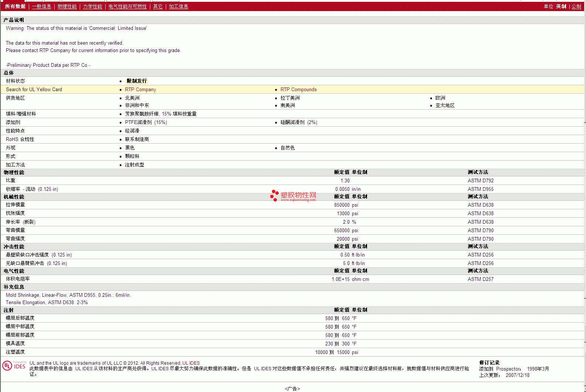Image resolution: width=586 pixels, height=392 pixels.
Task: Click the 欧洲 region entry
Action: click(441, 98)
